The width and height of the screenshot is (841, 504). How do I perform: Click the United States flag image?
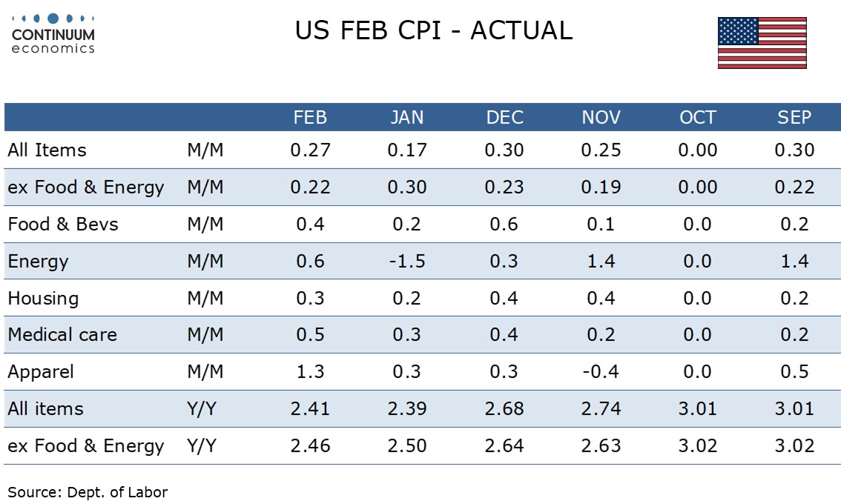[x=762, y=43]
